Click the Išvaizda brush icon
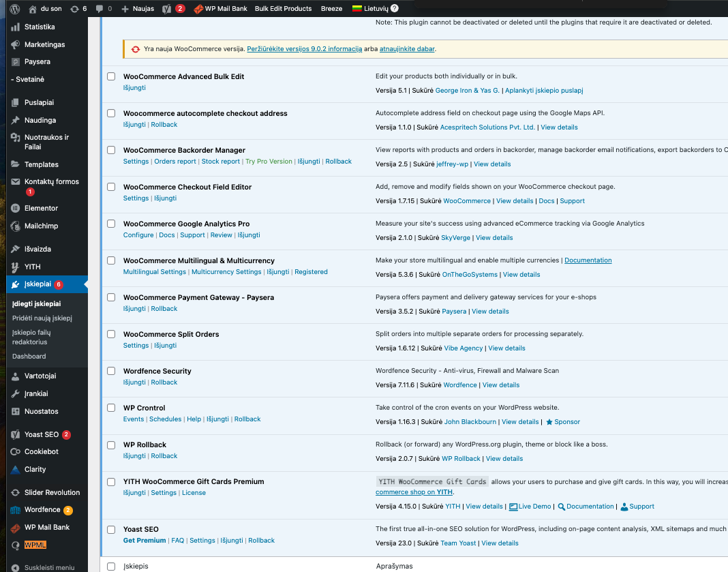 tap(15, 249)
